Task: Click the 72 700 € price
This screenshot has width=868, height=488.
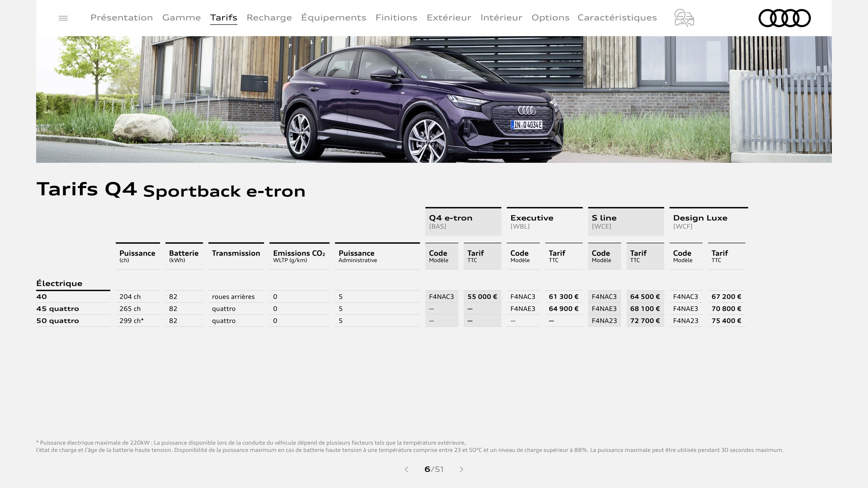Action: pos(645,320)
